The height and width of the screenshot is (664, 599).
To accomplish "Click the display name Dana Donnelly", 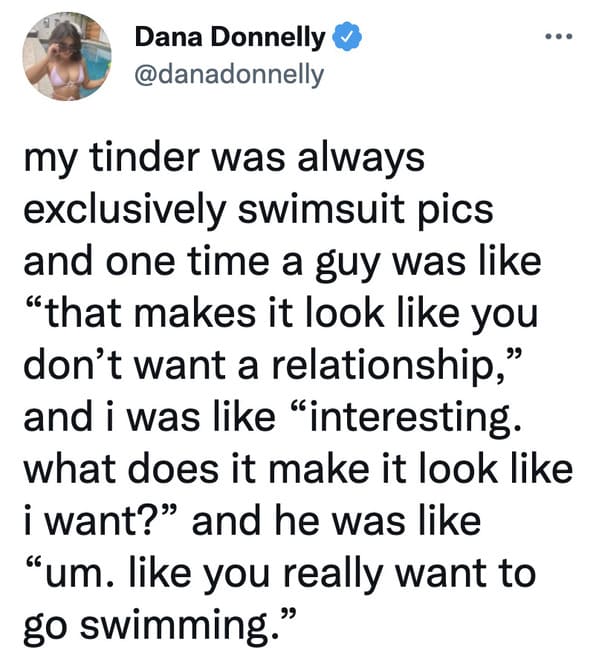I will coord(230,38).
